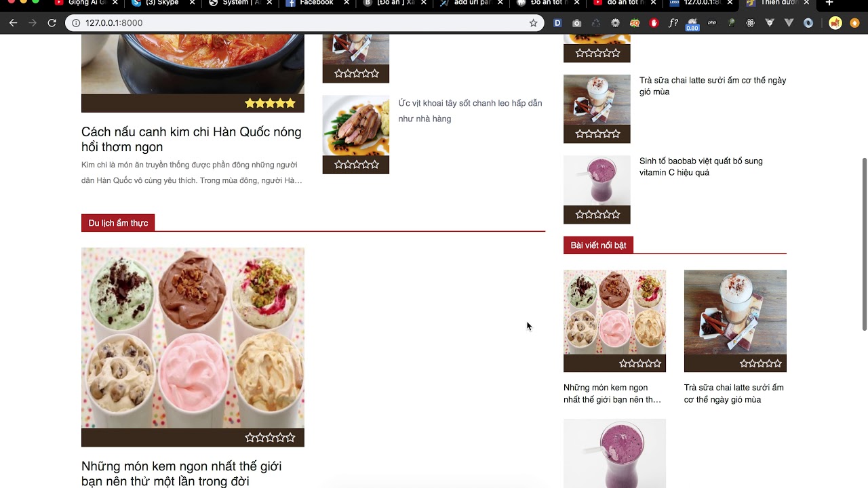The height and width of the screenshot is (488, 868).
Task: Click featured chai latte thumbnail
Action: pos(735,312)
